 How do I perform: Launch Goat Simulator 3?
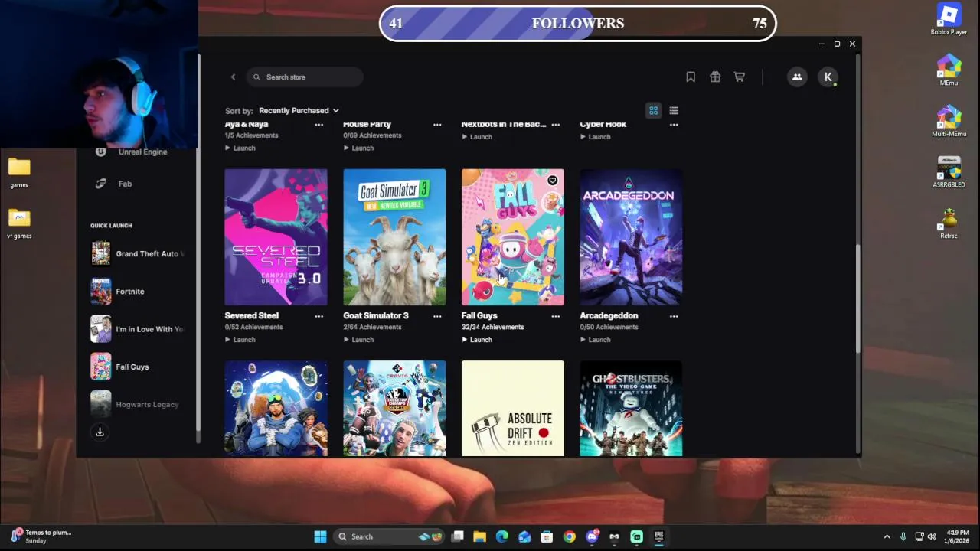point(358,340)
